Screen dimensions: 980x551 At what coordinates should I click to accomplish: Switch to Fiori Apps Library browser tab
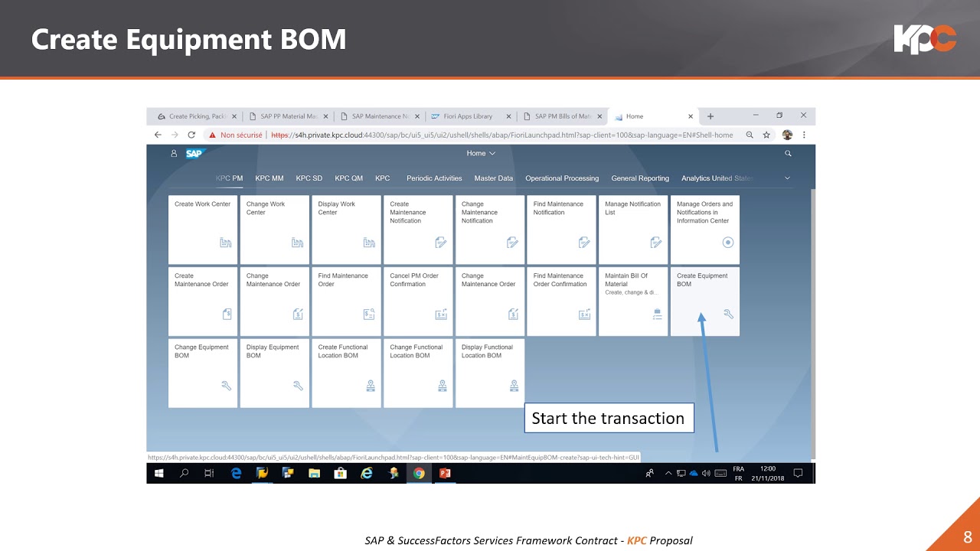(471, 116)
